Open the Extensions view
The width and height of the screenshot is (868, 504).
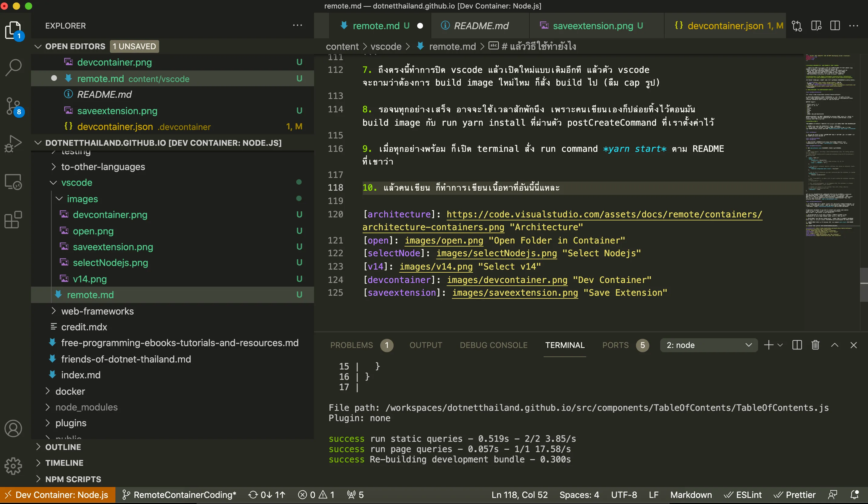[x=14, y=220]
